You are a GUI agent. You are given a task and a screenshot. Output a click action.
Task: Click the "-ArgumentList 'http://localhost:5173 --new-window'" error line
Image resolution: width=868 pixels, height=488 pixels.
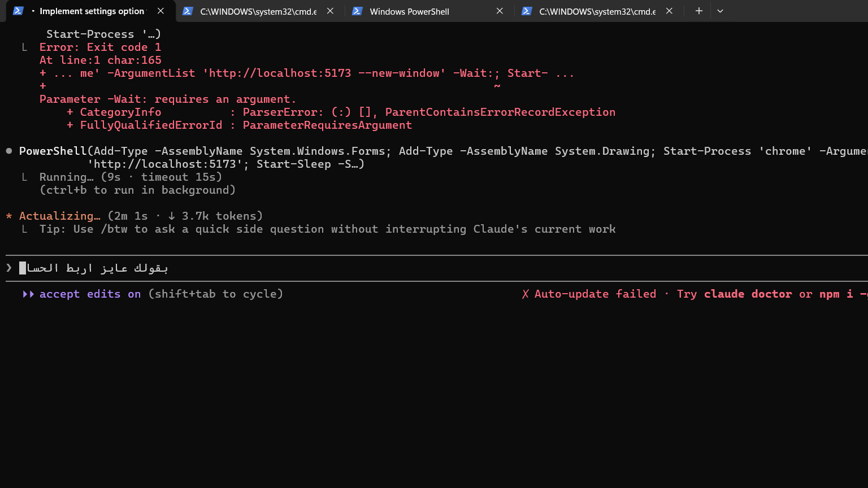tap(307, 73)
